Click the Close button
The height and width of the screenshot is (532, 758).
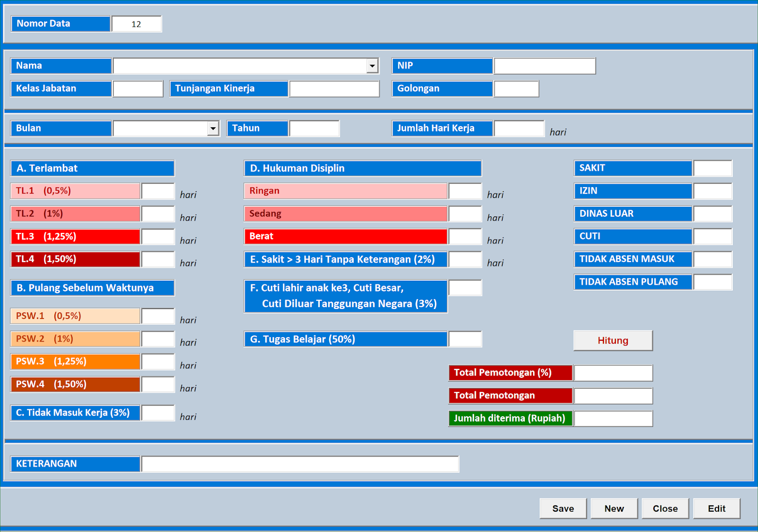coord(665,508)
